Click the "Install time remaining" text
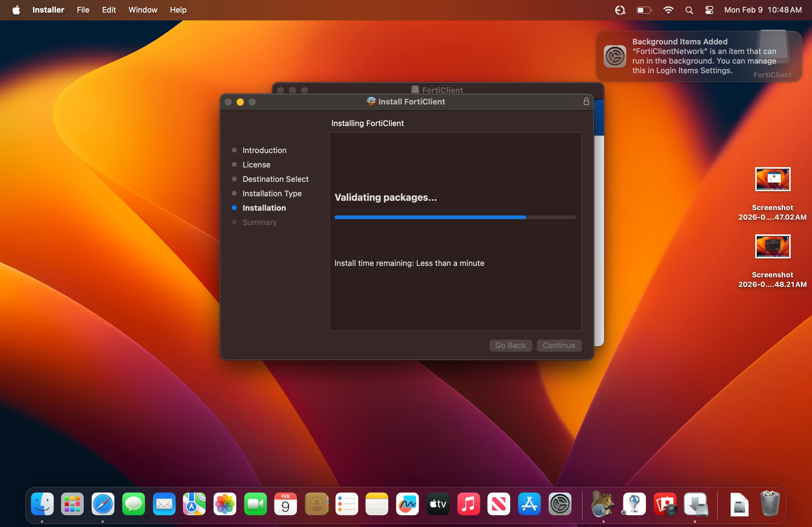Viewport: 812px width, 527px height. click(x=409, y=263)
